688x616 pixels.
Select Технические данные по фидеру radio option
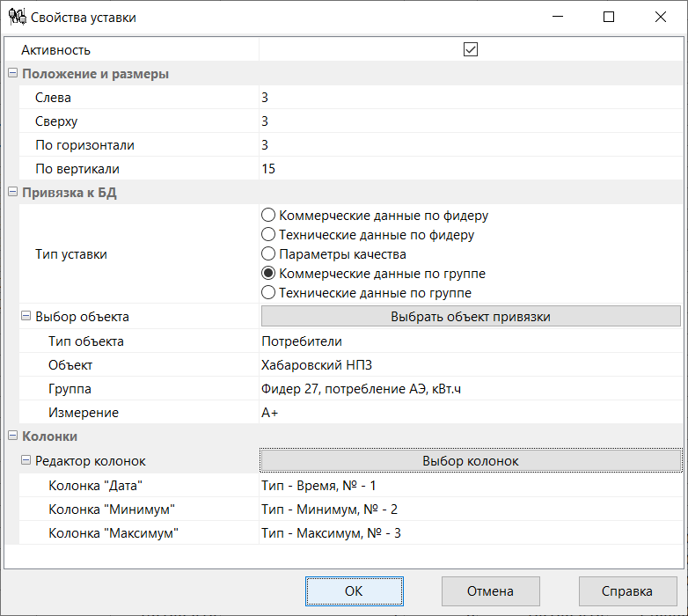click(x=268, y=235)
